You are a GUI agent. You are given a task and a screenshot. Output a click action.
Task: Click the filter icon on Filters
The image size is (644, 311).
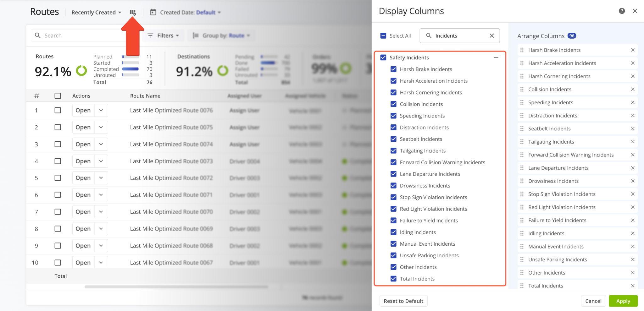150,35
